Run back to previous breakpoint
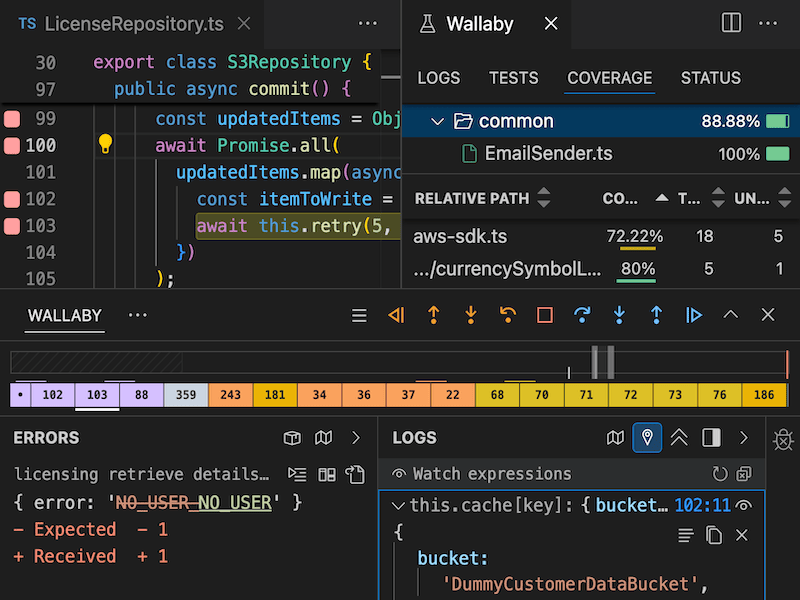The height and width of the screenshot is (600, 800). (x=396, y=315)
